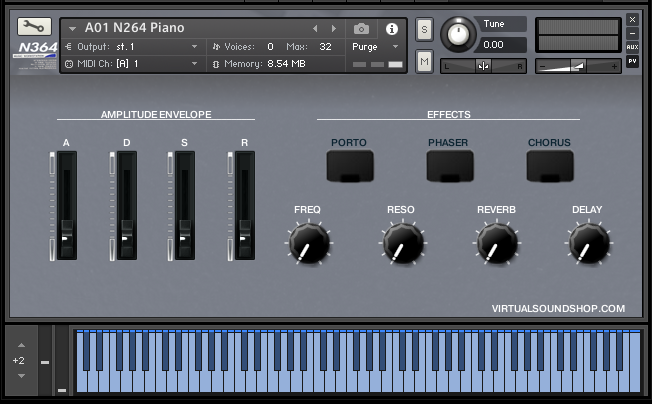652x404 pixels.
Task: Raise keyboard octave with the up arrow
Action: 19,345
